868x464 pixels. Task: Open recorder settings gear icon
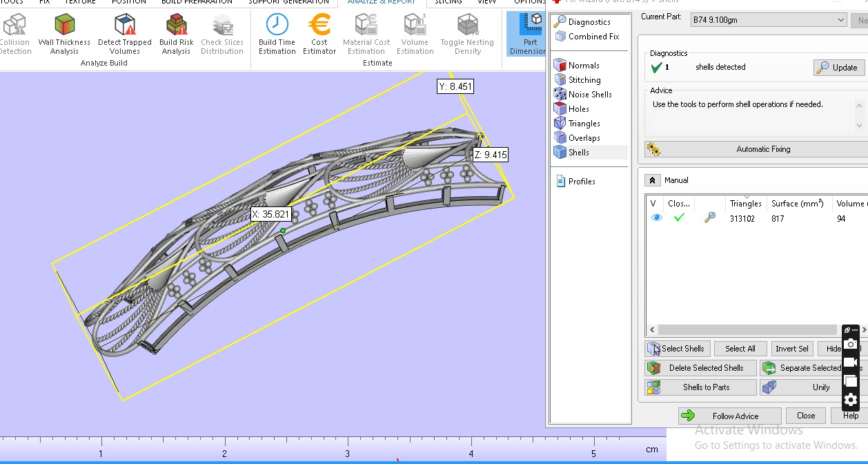click(x=851, y=400)
